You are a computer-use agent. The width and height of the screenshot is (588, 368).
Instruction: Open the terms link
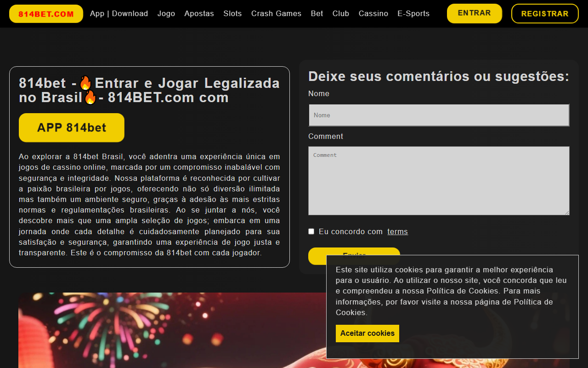(397, 232)
